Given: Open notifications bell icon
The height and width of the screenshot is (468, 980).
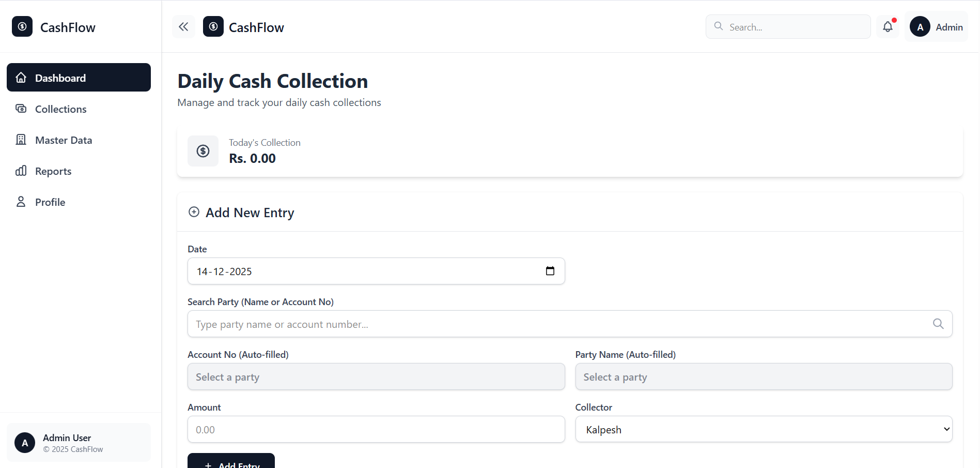Looking at the screenshot, I should (888, 27).
